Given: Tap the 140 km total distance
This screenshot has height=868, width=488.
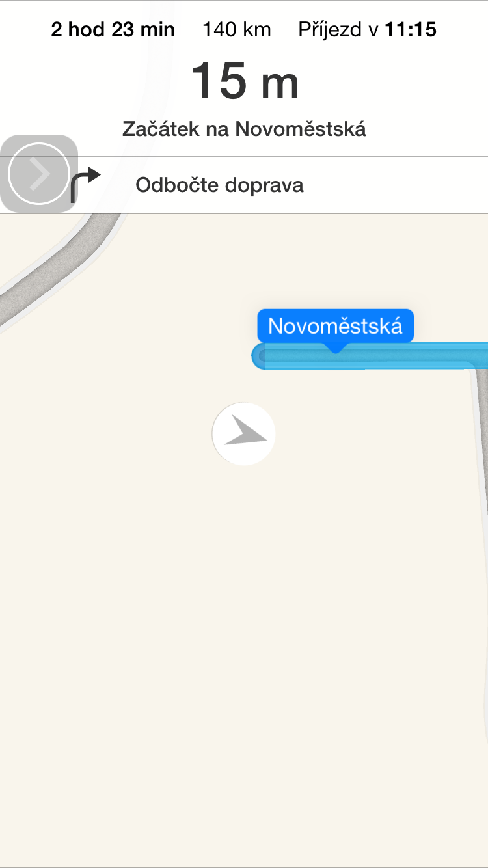Looking at the screenshot, I should 237,29.
